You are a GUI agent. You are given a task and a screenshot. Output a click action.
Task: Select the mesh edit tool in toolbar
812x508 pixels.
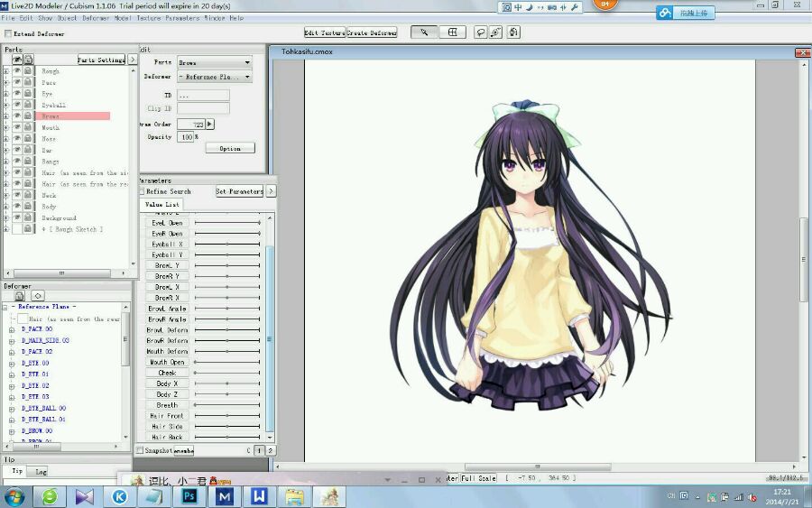click(452, 32)
